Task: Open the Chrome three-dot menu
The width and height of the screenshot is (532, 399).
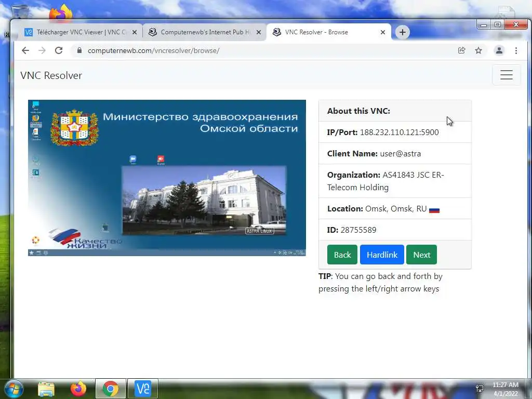Action: (x=516, y=50)
